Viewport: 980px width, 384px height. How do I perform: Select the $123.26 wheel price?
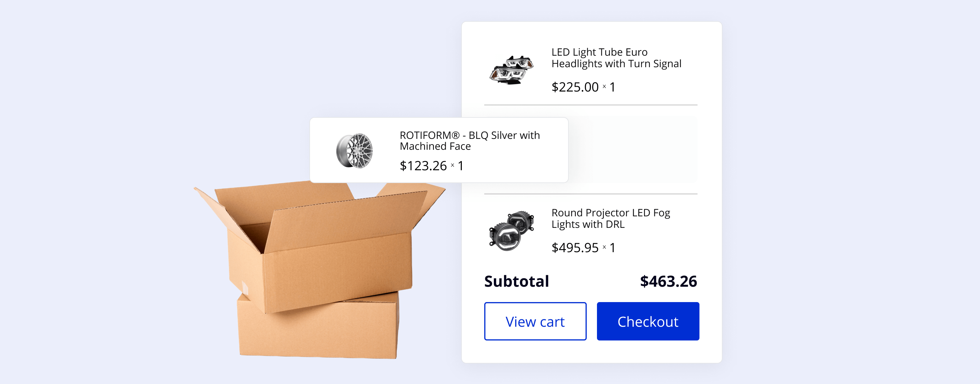[x=422, y=165]
